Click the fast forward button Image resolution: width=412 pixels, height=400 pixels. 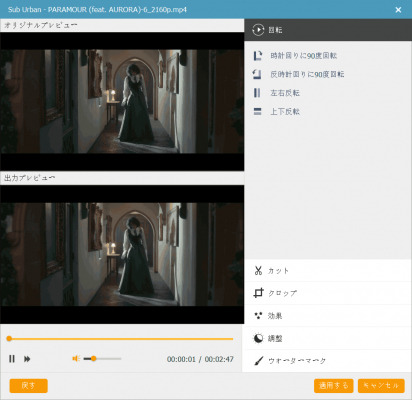[27, 359]
